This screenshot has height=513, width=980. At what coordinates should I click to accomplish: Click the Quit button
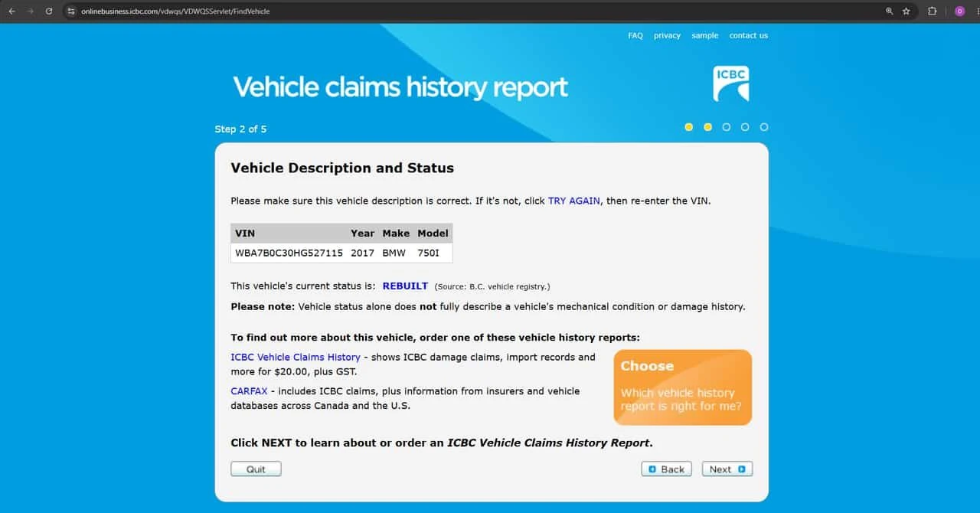(256, 469)
